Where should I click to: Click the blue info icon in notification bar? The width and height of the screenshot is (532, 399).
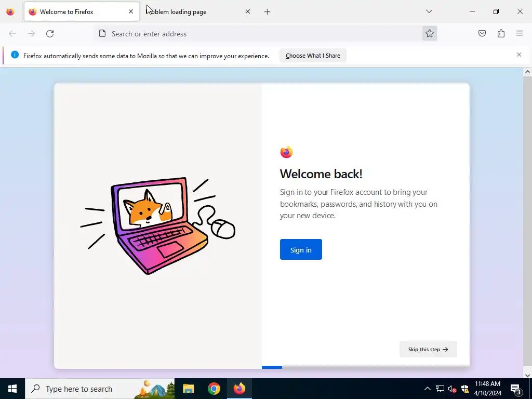coord(15,55)
